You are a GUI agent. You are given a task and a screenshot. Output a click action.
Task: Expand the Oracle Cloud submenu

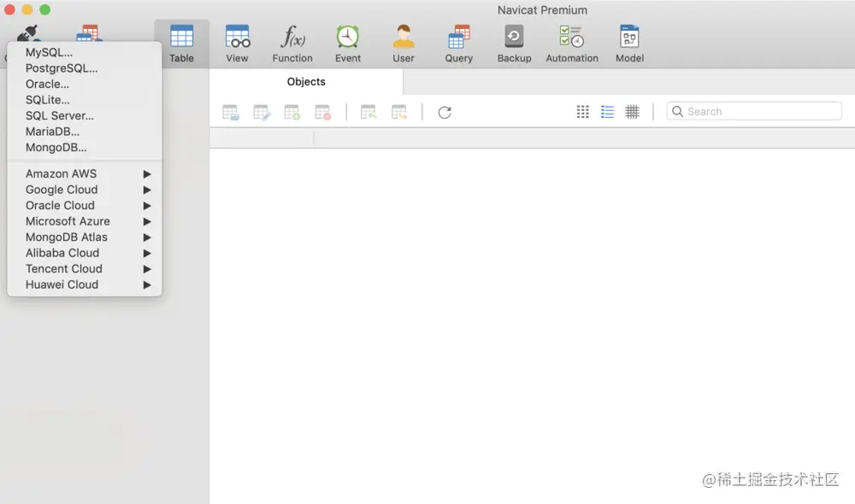[x=85, y=205]
